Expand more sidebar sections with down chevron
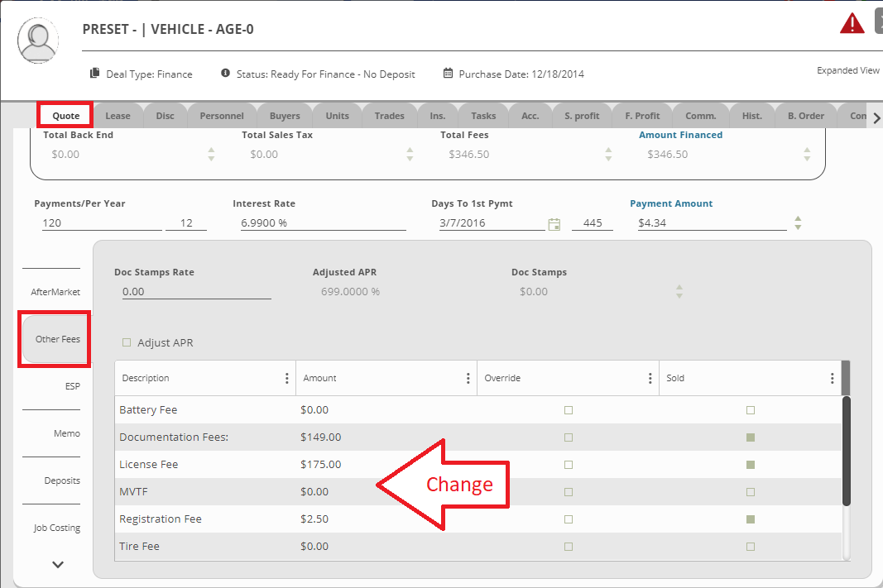Screen dimensions: 883x588 coord(58,565)
